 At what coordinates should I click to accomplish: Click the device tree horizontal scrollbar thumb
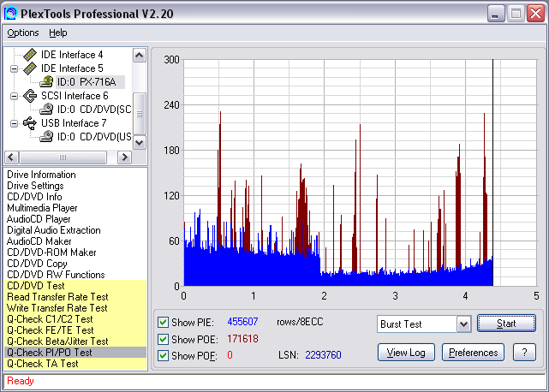(63, 157)
